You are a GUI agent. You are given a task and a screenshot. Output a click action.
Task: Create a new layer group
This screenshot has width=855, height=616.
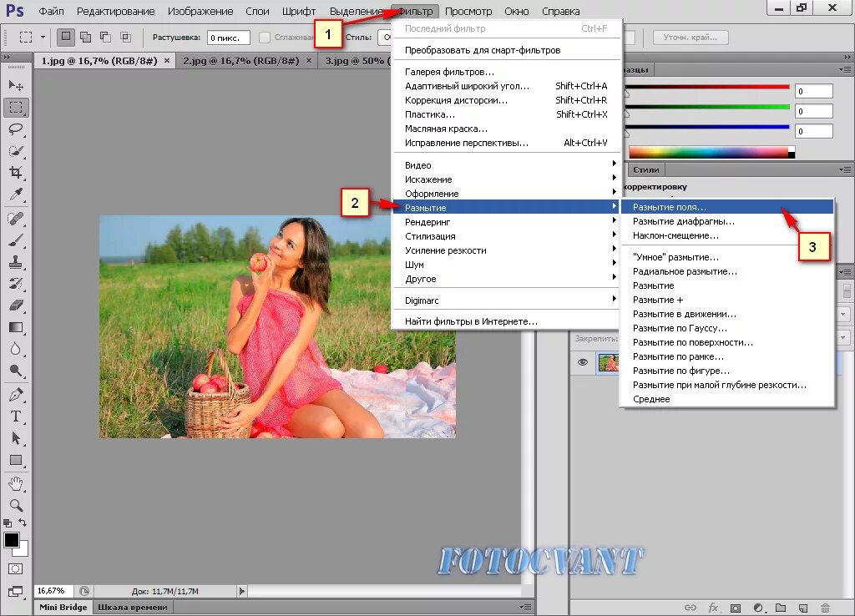pos(781,608)
